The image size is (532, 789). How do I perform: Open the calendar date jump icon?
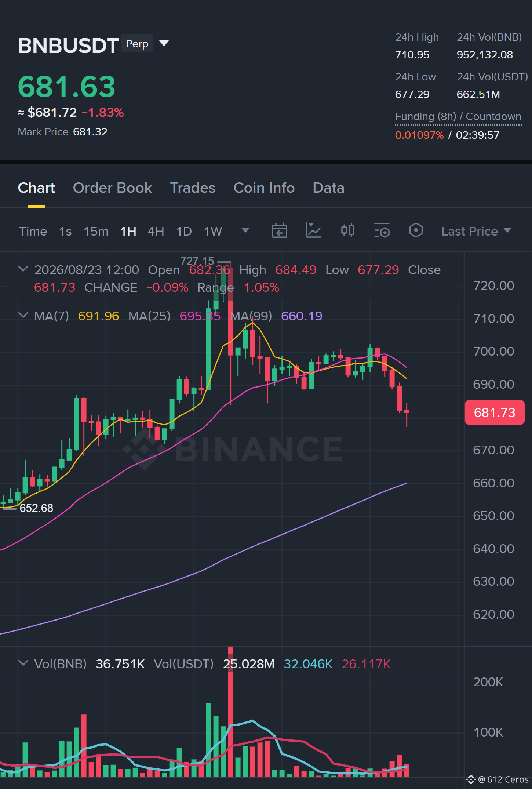tap(279, 231)
